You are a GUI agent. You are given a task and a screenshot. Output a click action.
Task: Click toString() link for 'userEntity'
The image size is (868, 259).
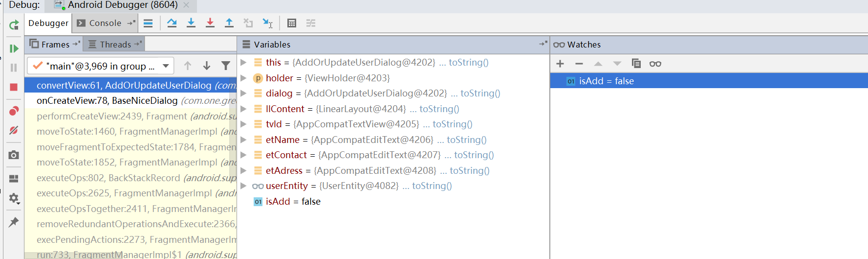tap(432, 186)
